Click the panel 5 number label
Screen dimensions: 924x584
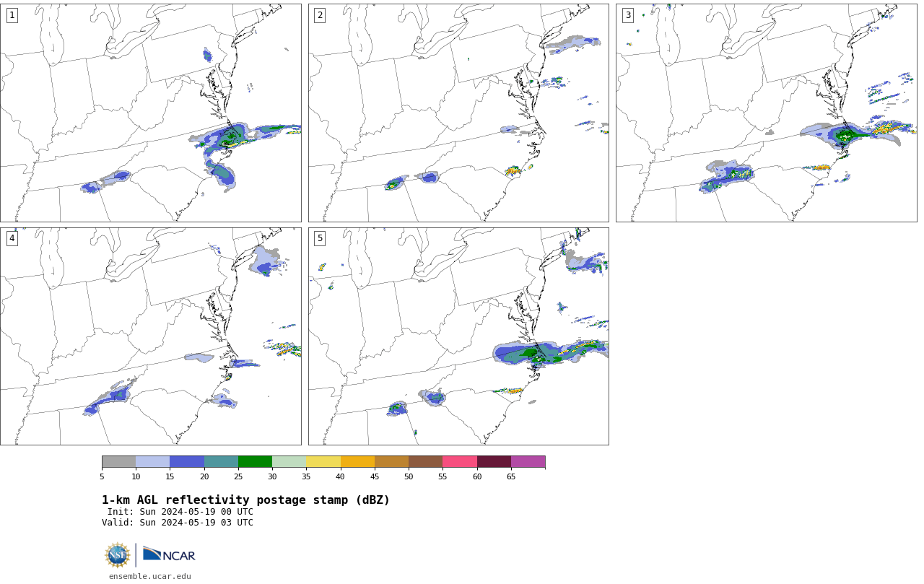tap(320, 238)
